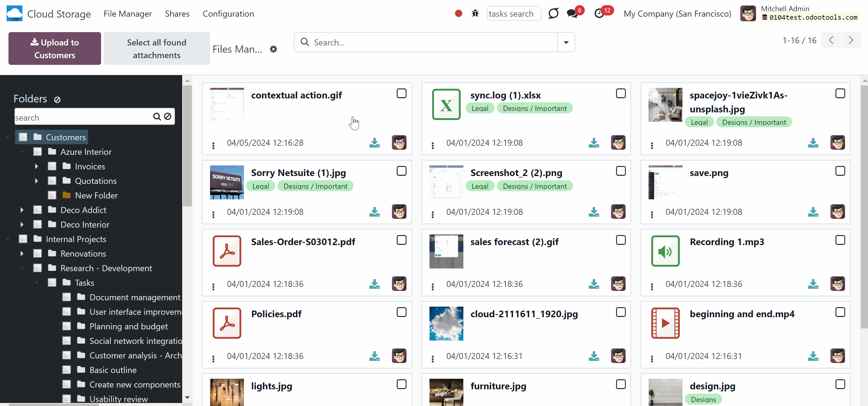868x406 pixels.
Task: Click the red recording dot icon
Action: pyautogui.click(x=458, y=14)
